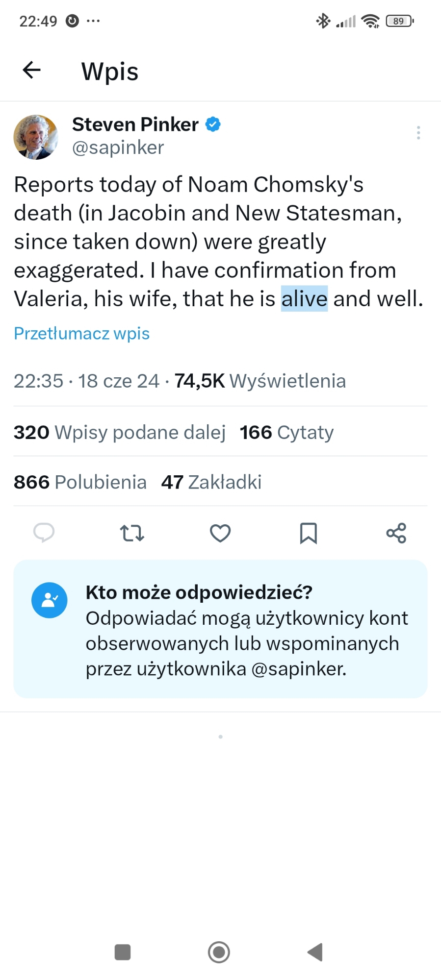Tap the reply speech bubble icon
This screenshot has height=980, width=441.
(x=44, y=533)
